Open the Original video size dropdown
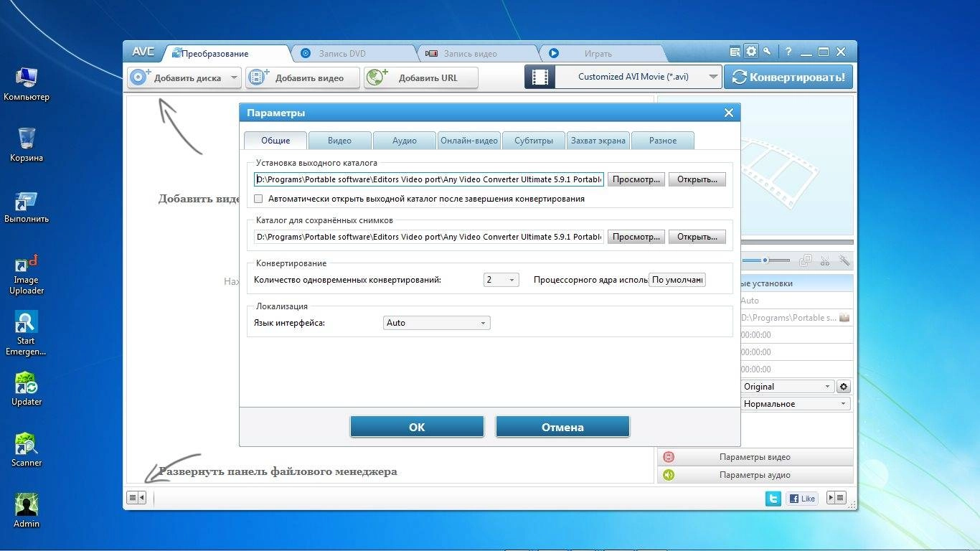This screenshot has width=980, height=551. [786, 387]
